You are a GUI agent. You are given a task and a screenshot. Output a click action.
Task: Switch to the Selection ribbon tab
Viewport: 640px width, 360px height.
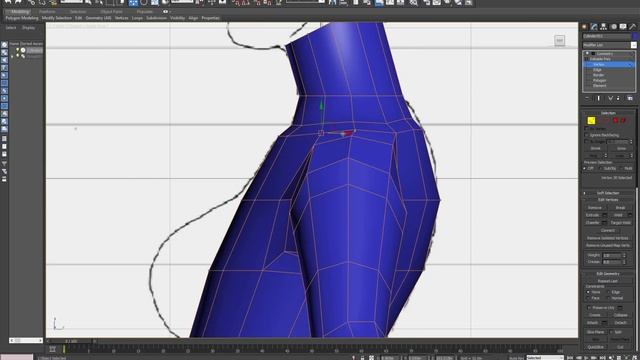click(x=78, y=12)
